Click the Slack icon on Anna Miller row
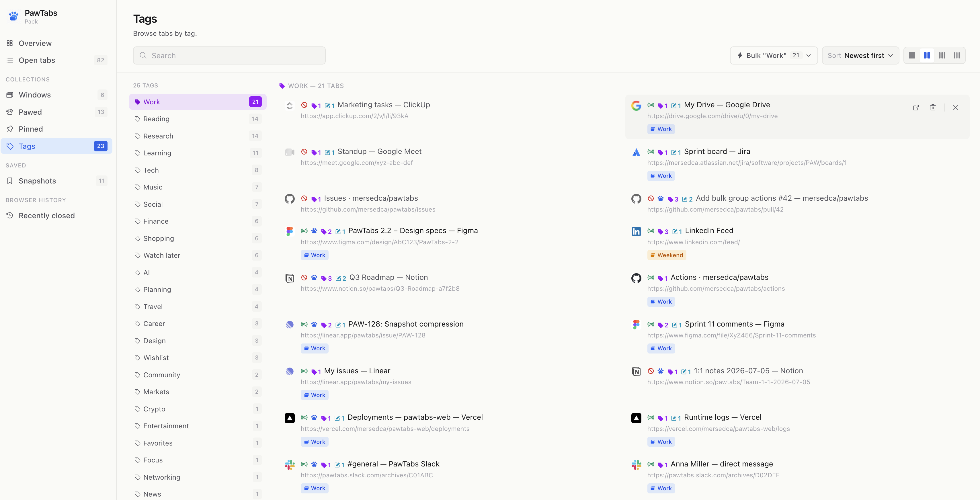980x500 pixels. tap(636, 465)
